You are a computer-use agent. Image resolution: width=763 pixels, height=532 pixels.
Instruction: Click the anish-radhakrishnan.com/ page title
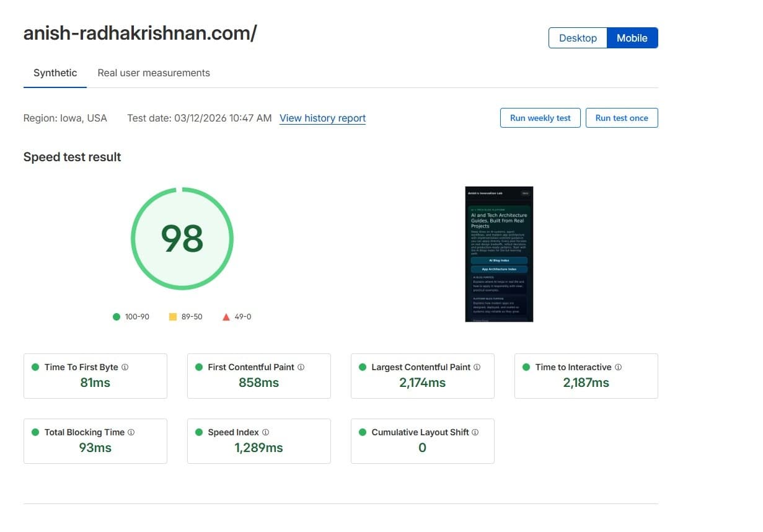(x=140, y=33)
